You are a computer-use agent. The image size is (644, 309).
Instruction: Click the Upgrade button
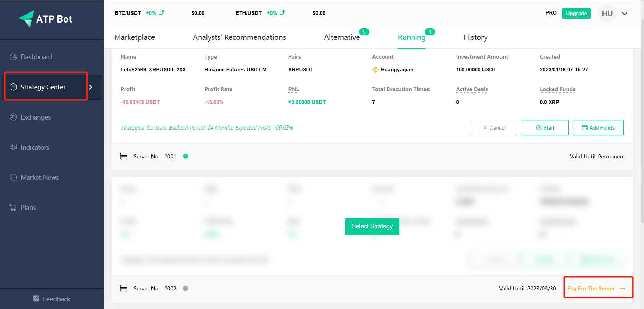tap(576, 14)
